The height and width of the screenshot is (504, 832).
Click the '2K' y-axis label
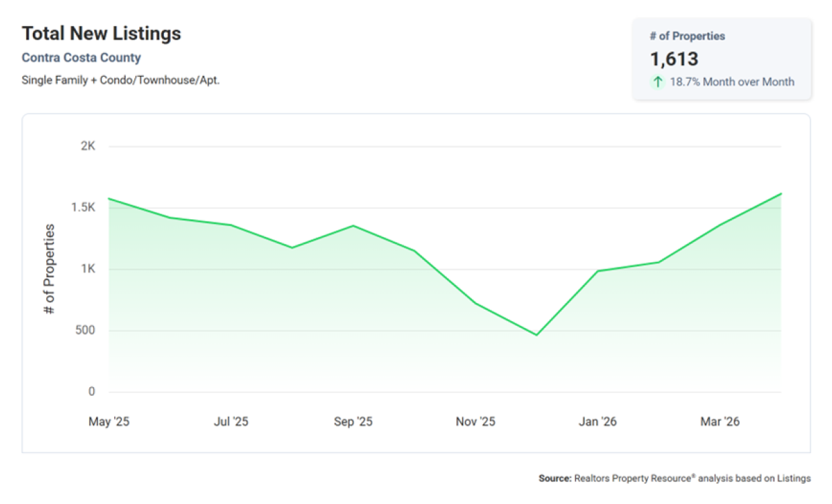tap(89, 146)
